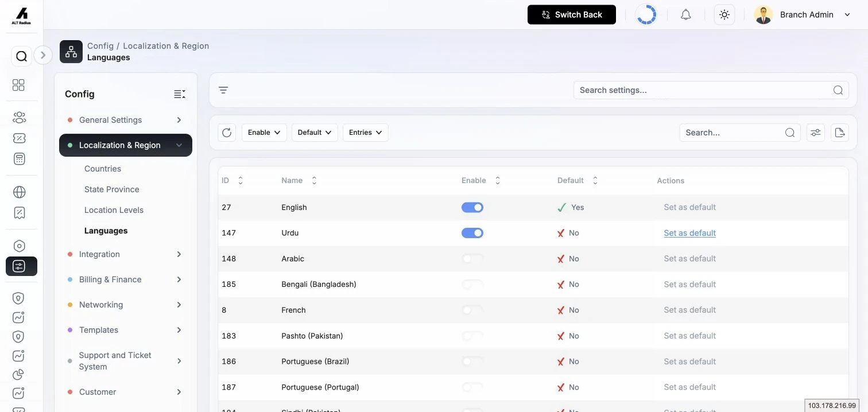Viewport: 868px width, 412px height.
Task: Sort by Default column arrows
Action: point(595,180)
